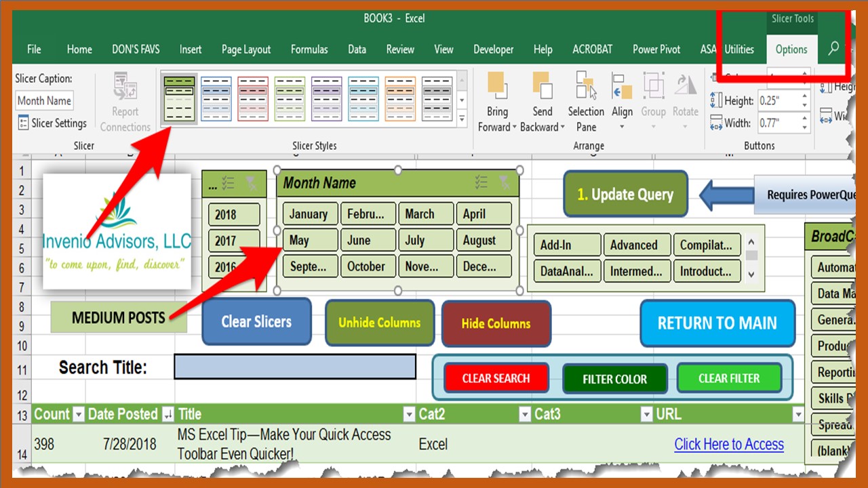Click the MEDIUM POSTS button
The width and height of the screenshot is (868, 488).
coord(119,317)
